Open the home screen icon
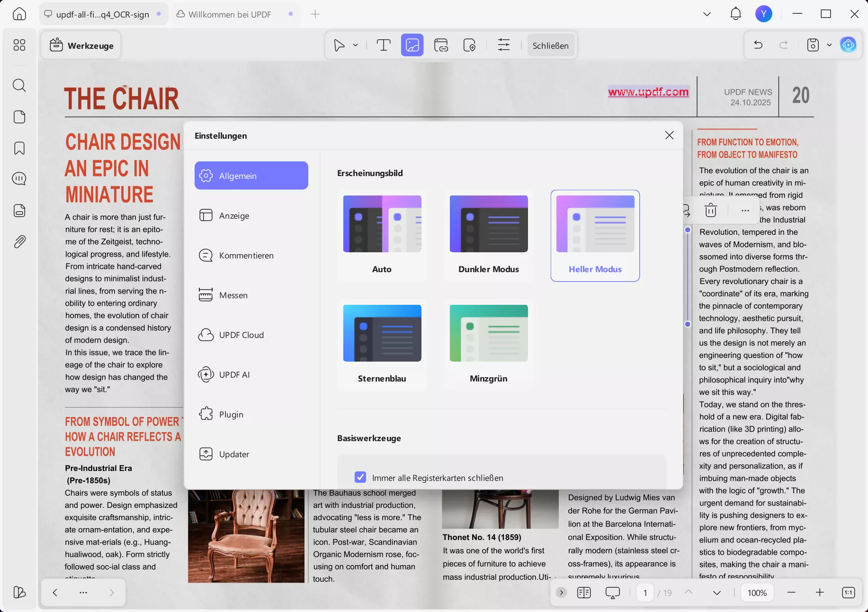 19,14
